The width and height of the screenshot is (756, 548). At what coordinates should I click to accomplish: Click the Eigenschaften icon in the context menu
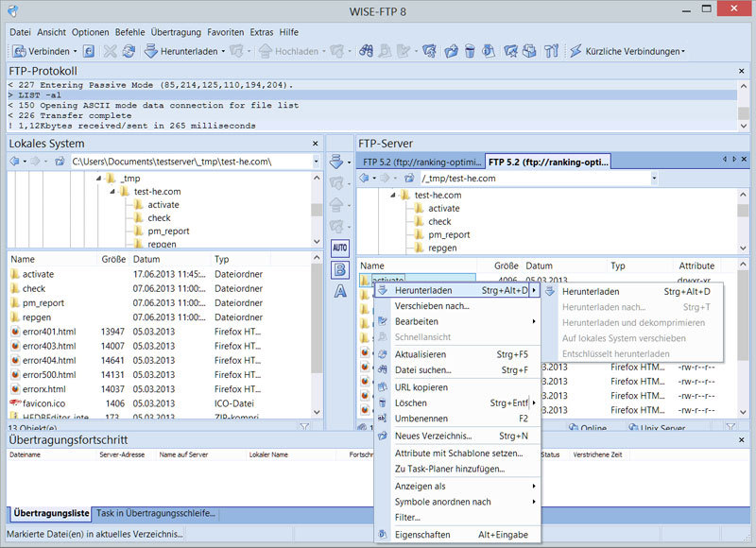coord(383,535)
